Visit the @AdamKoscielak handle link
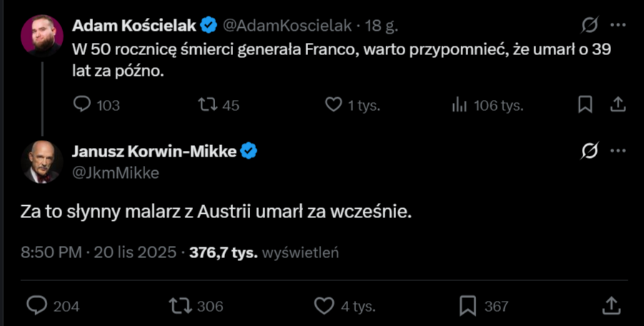This screenshot has width=644, height=326. click(x=287, y=26)
